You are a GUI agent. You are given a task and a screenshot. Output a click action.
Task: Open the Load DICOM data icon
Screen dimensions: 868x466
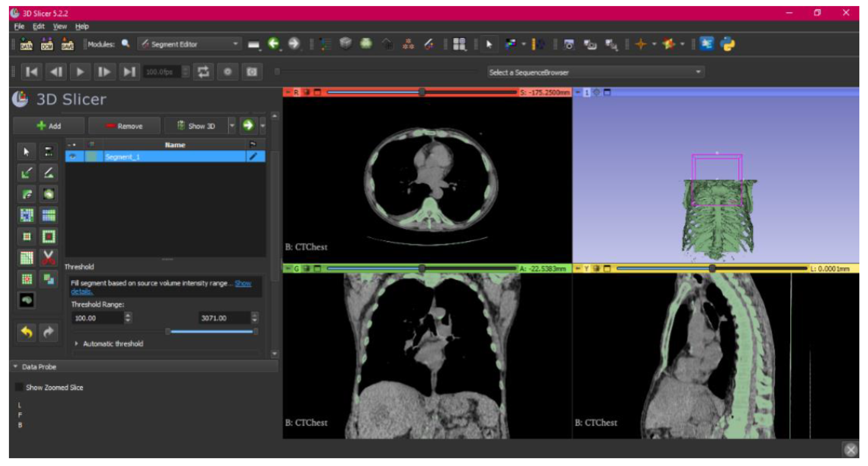47,44
